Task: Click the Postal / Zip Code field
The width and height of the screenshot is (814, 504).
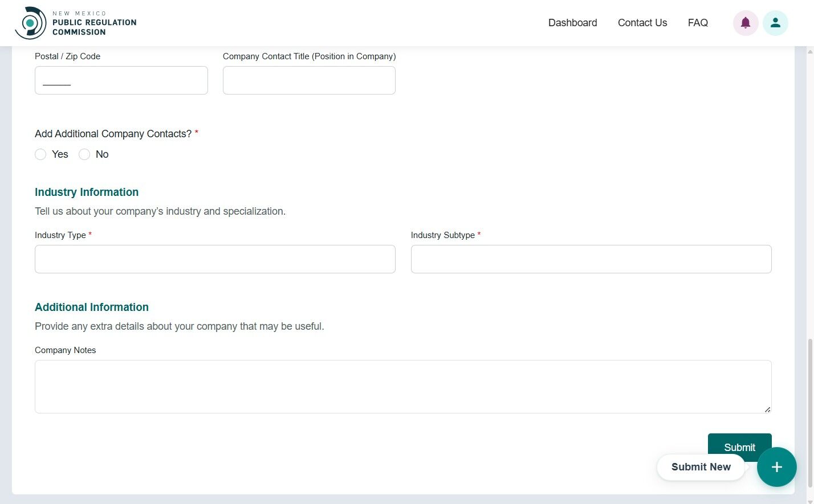Action: pyautogui.click(x=121, y=80)
